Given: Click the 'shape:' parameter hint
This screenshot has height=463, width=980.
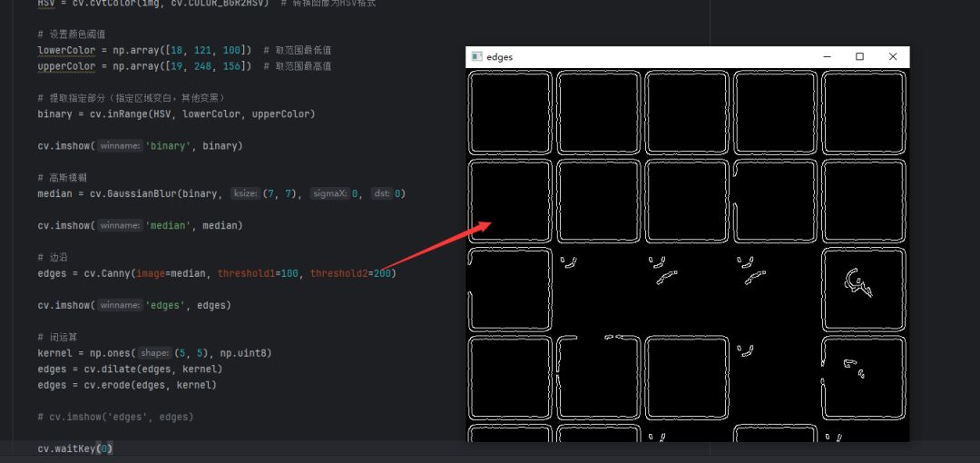Looking at the screenshot, I should [x=154, y=353].
